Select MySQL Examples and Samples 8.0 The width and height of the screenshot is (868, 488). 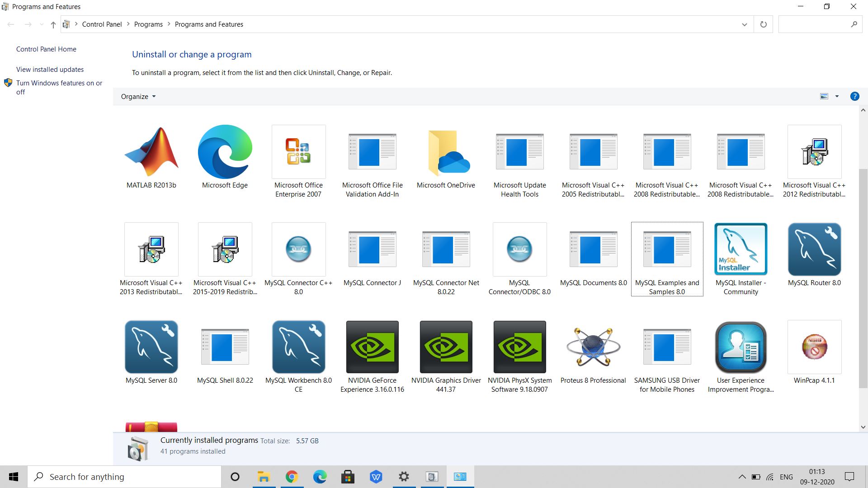[x=667, y=249]
